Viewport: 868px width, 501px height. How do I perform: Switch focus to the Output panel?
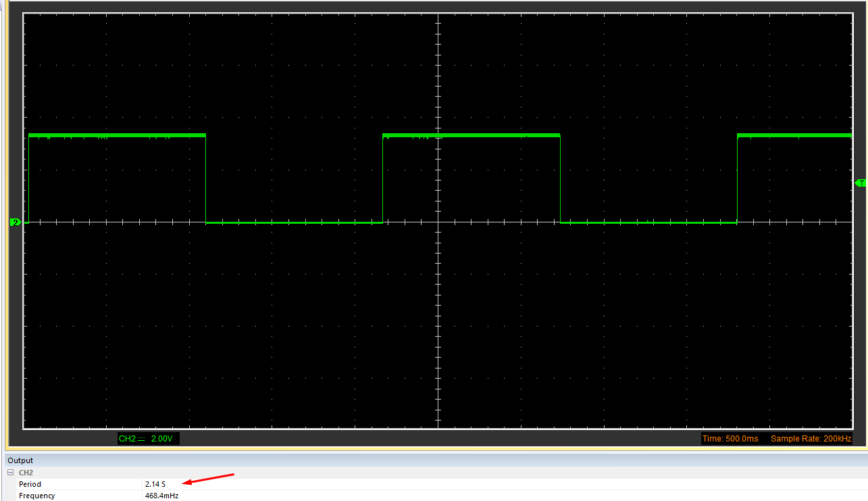(x=20, y=460)
